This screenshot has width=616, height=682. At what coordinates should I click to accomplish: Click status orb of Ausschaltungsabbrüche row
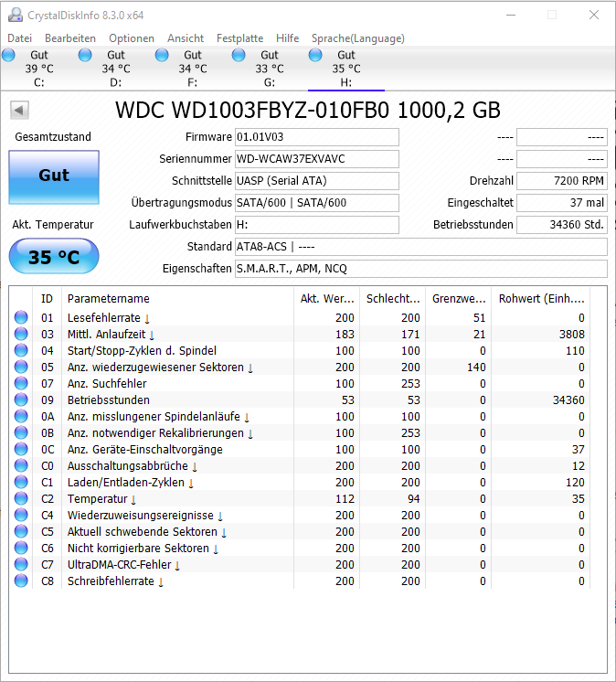pos(21,466)
